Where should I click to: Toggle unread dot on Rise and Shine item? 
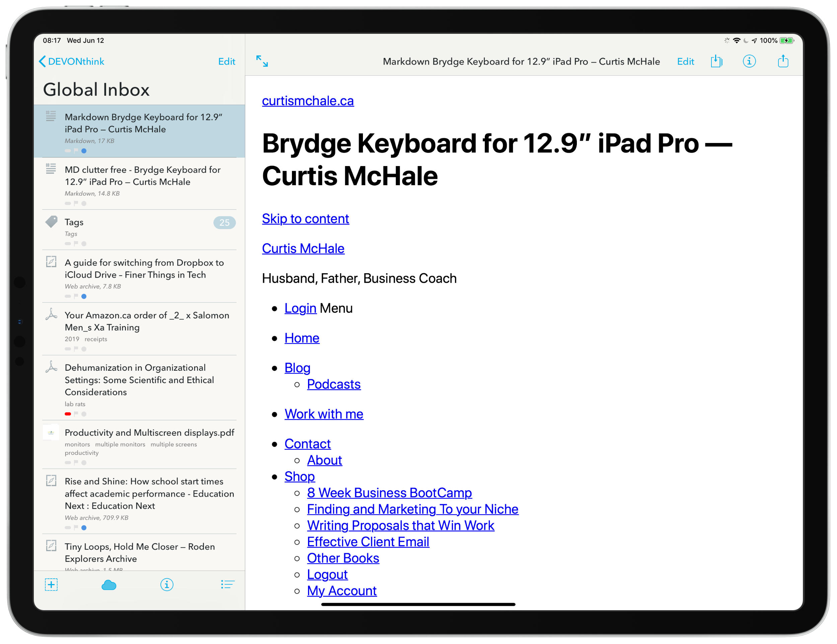[x=84, y=527]
